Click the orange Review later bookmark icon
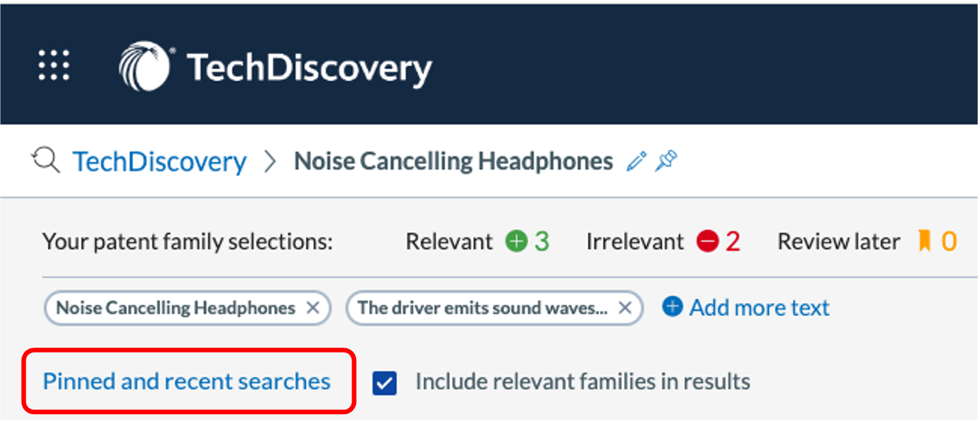980x422 pixels. point(925,242)
